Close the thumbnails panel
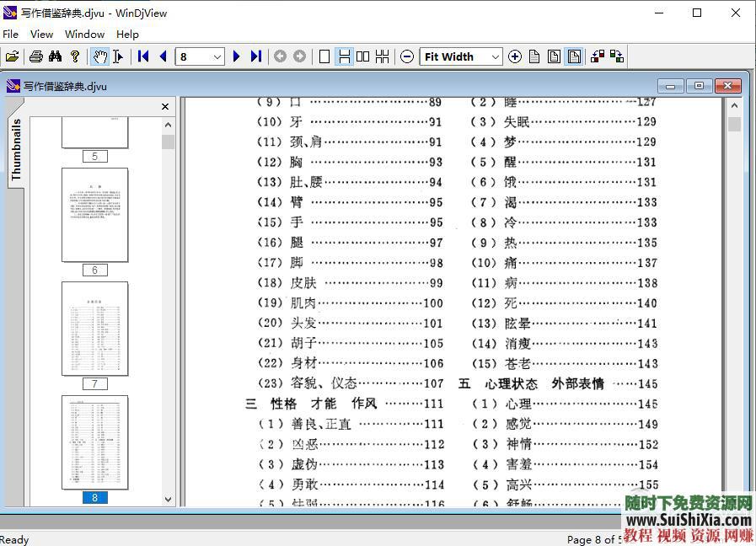The image size is (756, 546). pos(164,106)
